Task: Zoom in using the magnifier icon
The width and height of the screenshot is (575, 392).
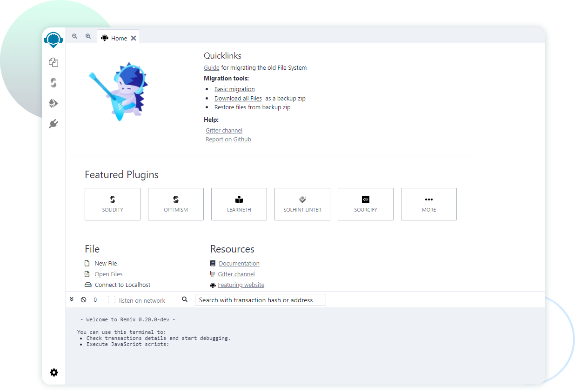Action: tap(88, 36)
